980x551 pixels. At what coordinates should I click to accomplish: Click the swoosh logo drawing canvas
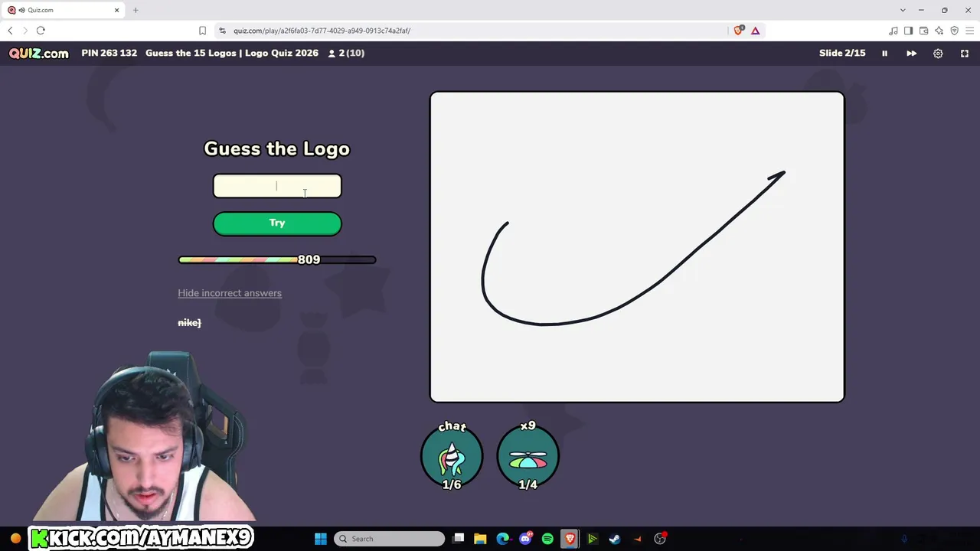click(x=637, y=247)
